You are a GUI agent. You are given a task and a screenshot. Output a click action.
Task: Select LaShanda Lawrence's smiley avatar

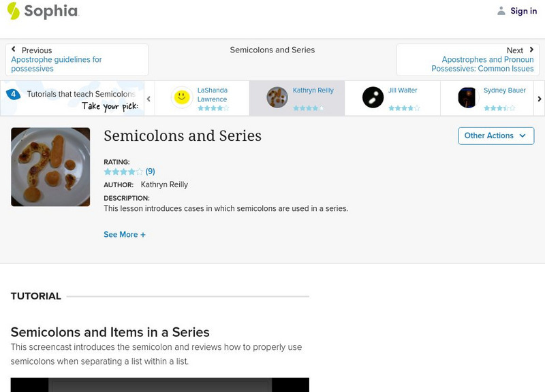click(181, 97)
